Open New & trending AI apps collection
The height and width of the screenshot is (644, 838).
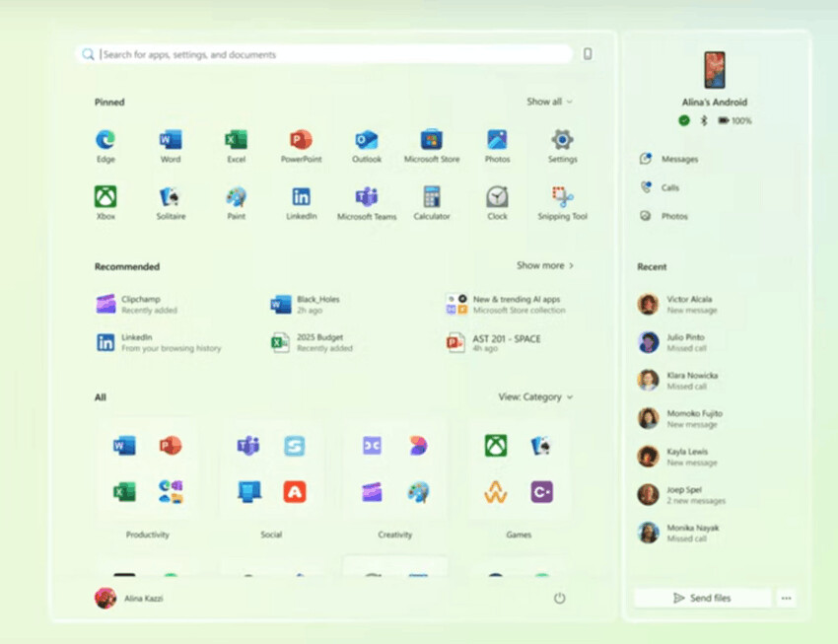point(506,304)
